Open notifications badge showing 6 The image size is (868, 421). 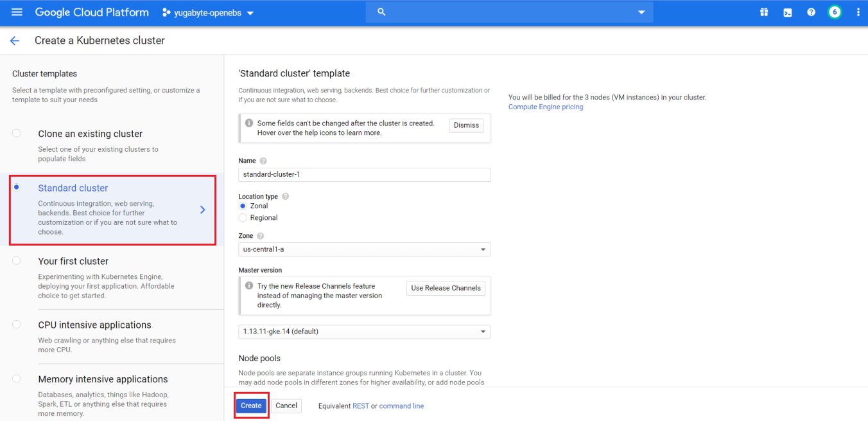tap(835, 12)
